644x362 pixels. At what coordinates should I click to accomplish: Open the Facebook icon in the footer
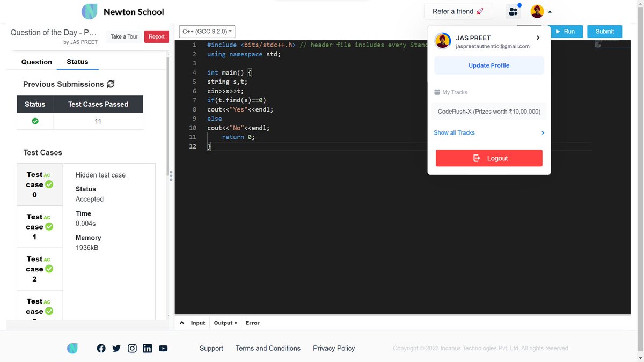[x=101, y=348]
